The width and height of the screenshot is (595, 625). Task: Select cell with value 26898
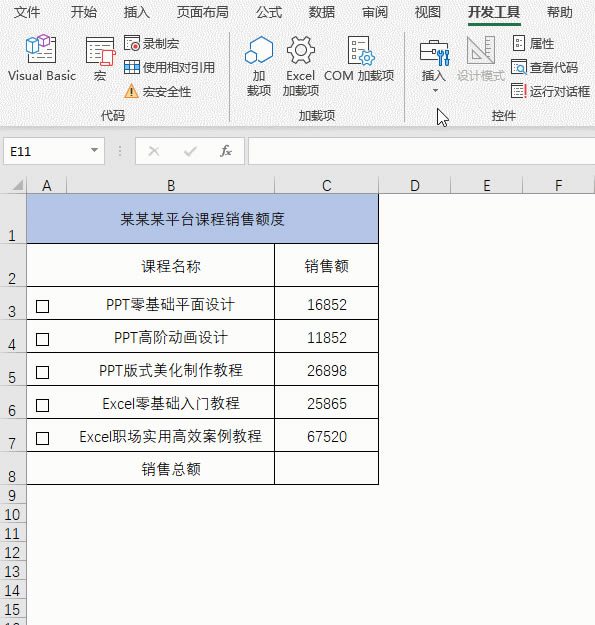pyautogui.click(x=326, y=369)
